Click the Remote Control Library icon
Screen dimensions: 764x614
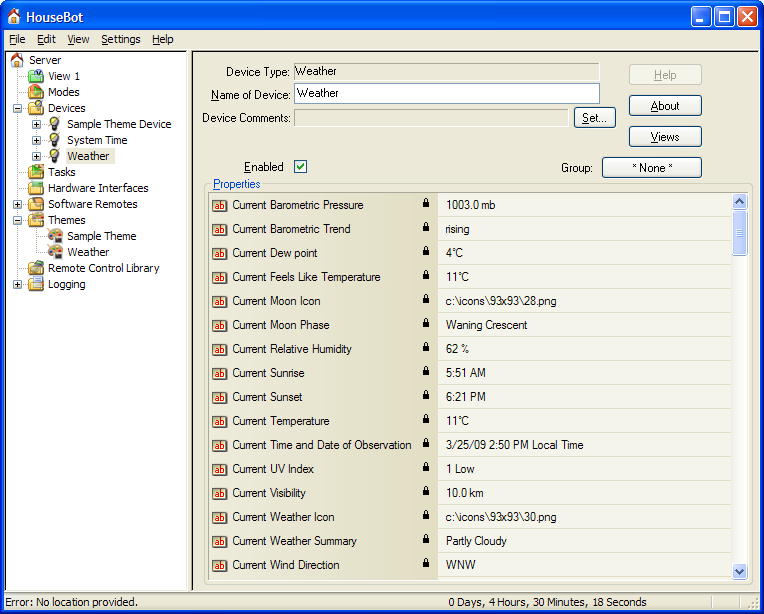point(36,268)
